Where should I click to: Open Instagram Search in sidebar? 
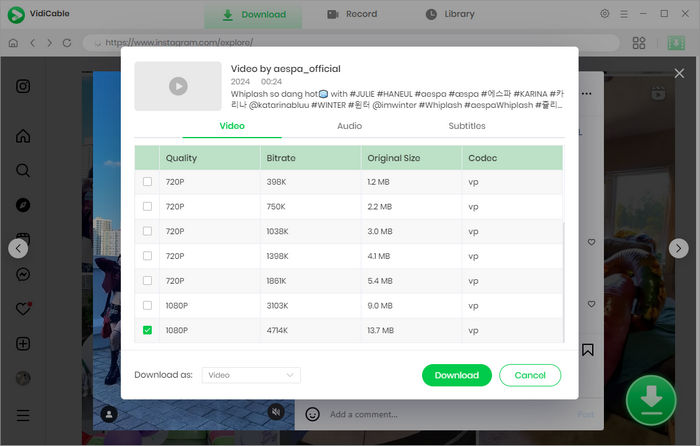(x=23, y=170)
